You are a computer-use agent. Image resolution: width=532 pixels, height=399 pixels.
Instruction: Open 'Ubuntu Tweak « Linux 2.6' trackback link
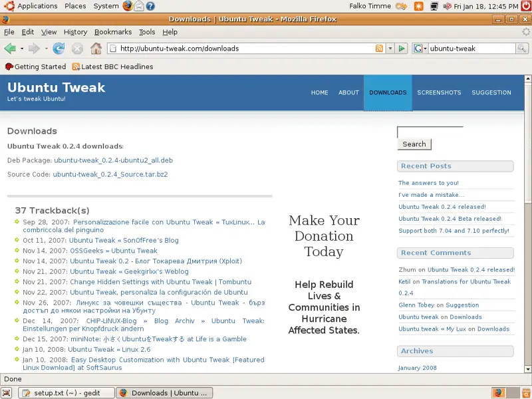[x=109, y=350]
